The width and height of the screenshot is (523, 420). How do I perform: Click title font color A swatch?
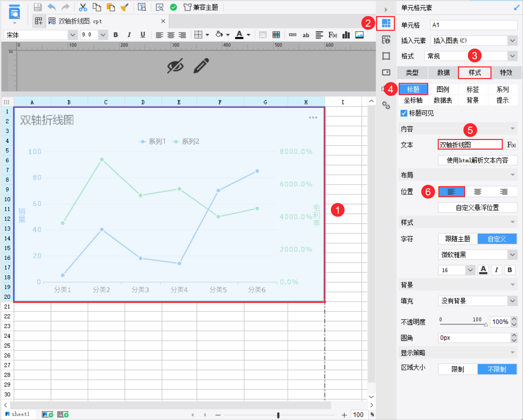coord(483,270)
